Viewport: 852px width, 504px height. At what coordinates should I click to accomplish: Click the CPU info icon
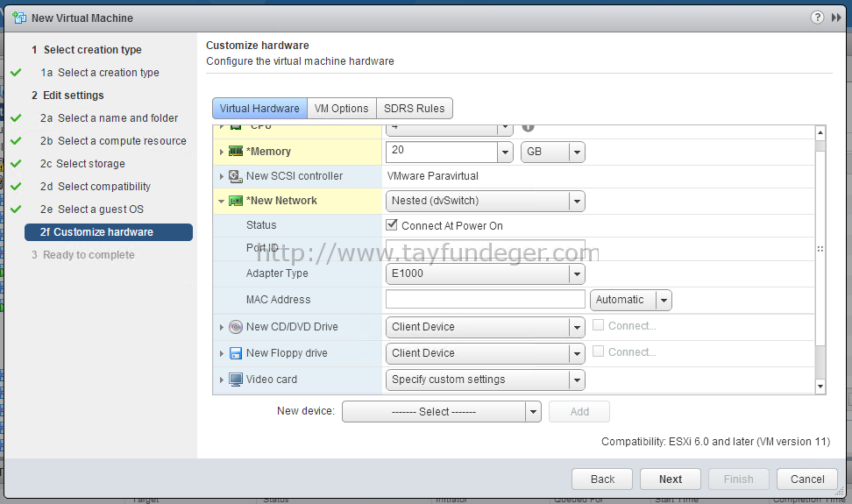[528, 128]
